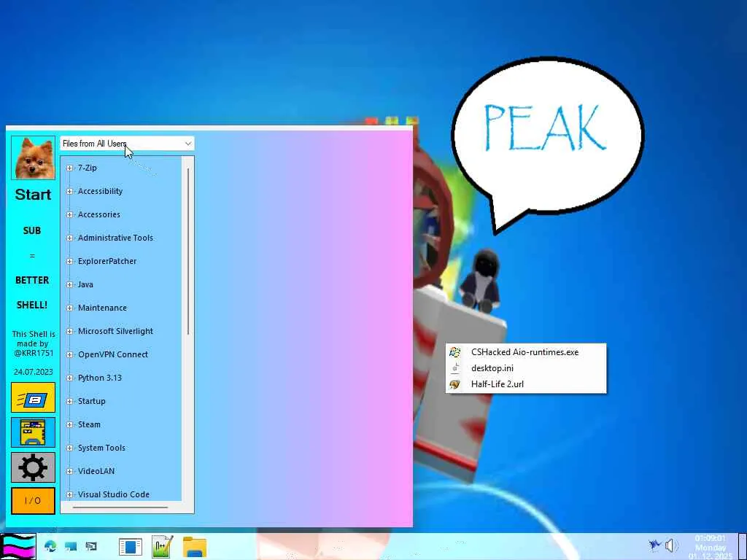
Task: Select the Steam tree entry
Action: point(89,424)
